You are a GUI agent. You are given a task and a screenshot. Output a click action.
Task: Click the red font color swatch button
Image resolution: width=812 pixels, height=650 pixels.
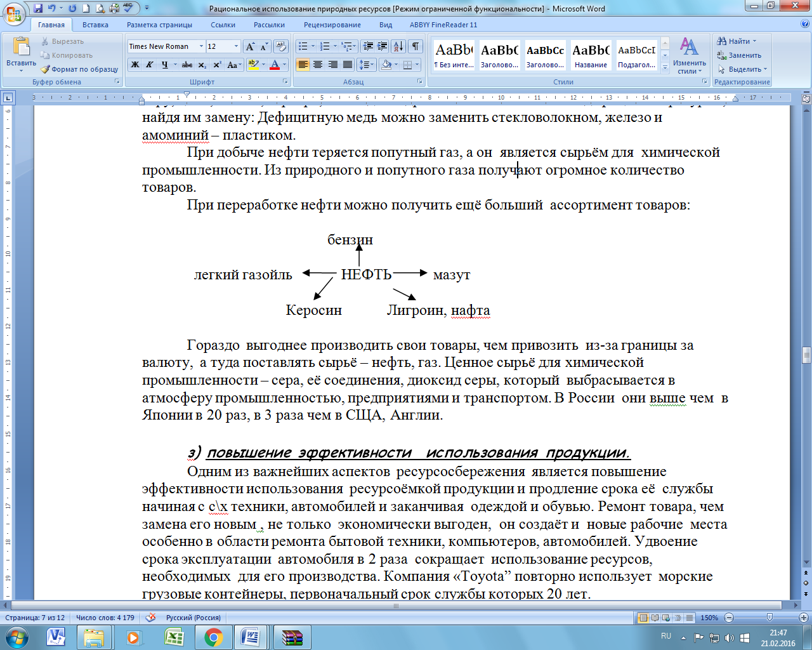275,65
